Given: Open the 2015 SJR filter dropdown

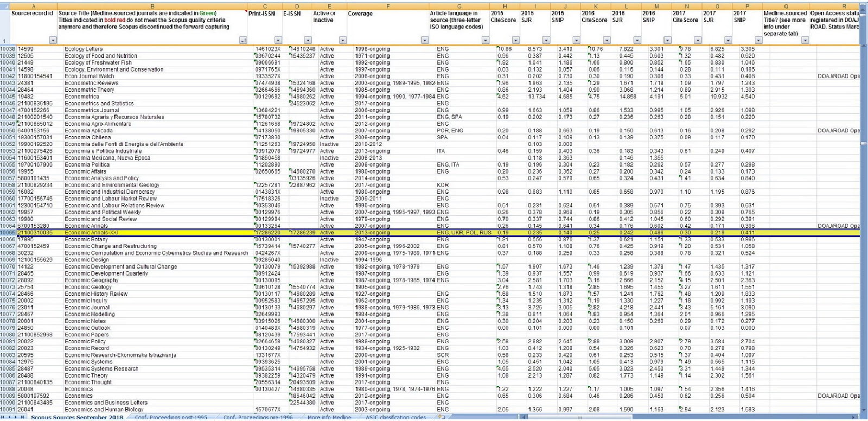Looking at the screenshot, I should [546, 40].
